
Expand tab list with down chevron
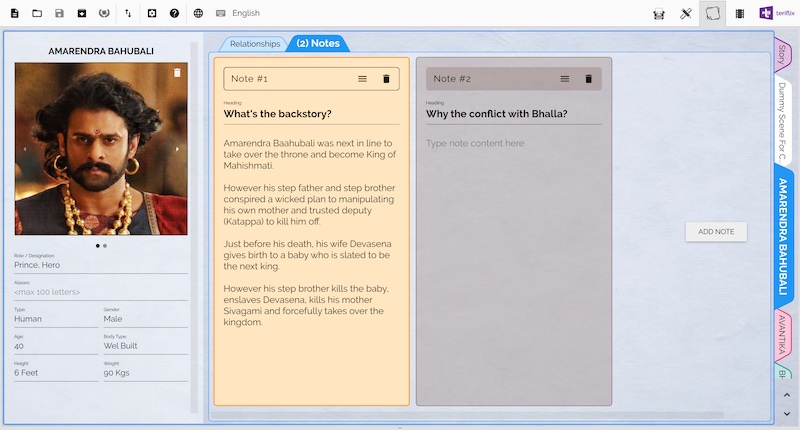pyautogui.click(x=787, y=414)
